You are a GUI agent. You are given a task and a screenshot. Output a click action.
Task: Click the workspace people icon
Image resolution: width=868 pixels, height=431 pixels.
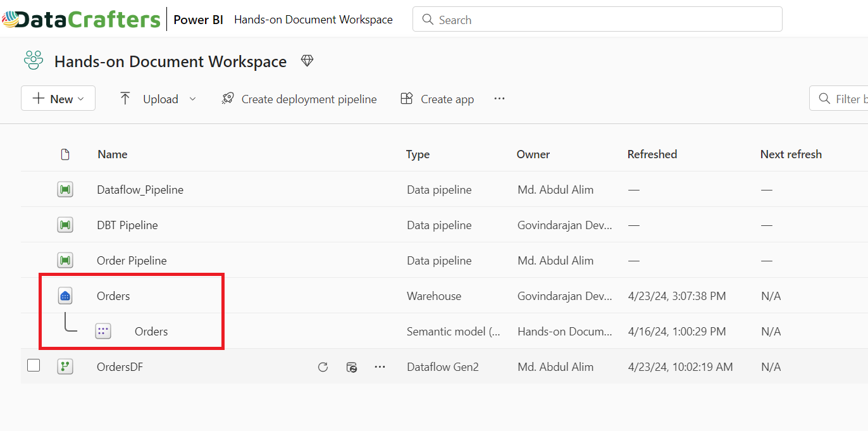(x=34, y=61)
